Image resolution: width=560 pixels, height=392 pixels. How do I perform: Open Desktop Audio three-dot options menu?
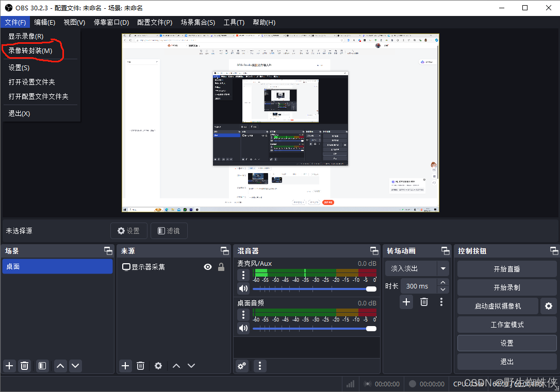243,315
